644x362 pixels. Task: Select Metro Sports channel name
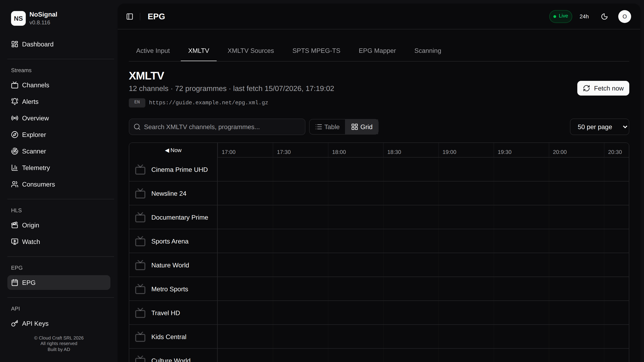coord(170,289)
